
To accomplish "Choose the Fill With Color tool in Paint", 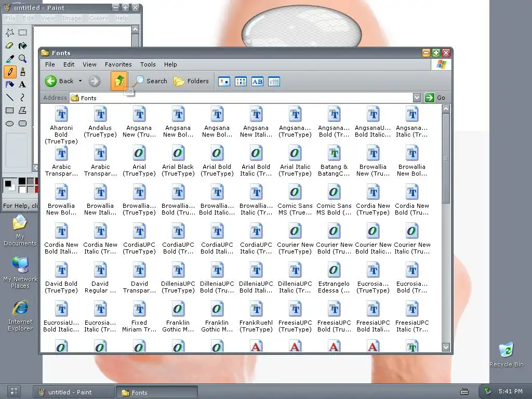I will click(x=23, y=46).
